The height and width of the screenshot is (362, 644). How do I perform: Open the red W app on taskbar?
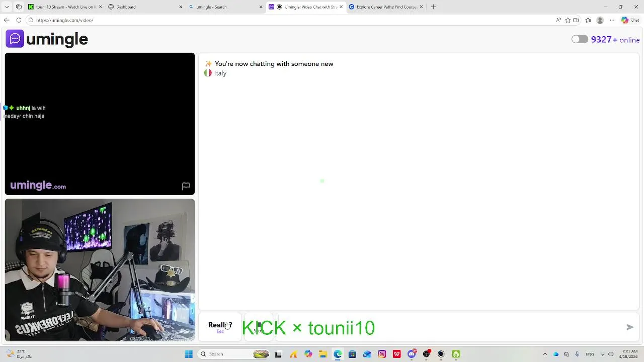tap(397, 354)
